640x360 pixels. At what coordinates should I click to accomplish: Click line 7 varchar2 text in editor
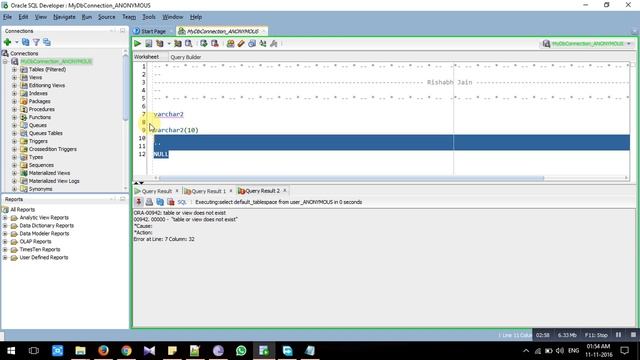tap(169, 114)
